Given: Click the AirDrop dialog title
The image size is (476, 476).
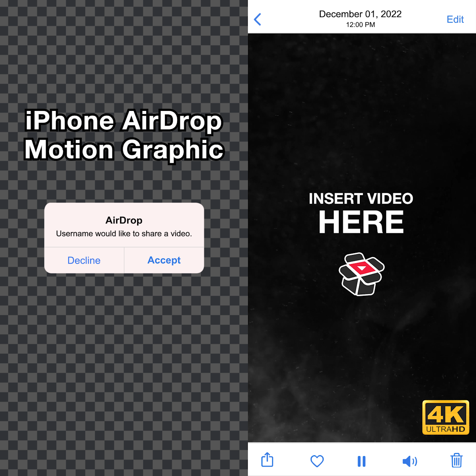Looking at the screenshot, I should click(x=124, y=220).
